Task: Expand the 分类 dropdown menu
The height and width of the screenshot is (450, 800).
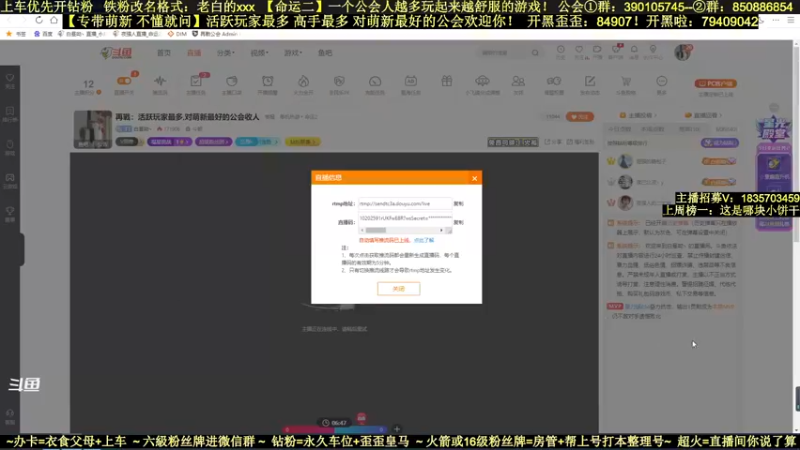Action: (x=226, y=53)
